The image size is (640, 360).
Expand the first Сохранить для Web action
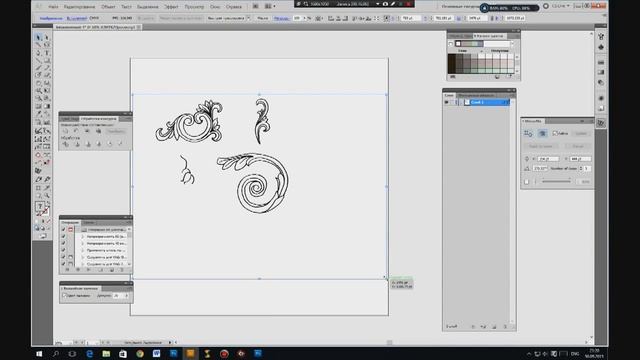pyautogui.click(x=82, y=257)
